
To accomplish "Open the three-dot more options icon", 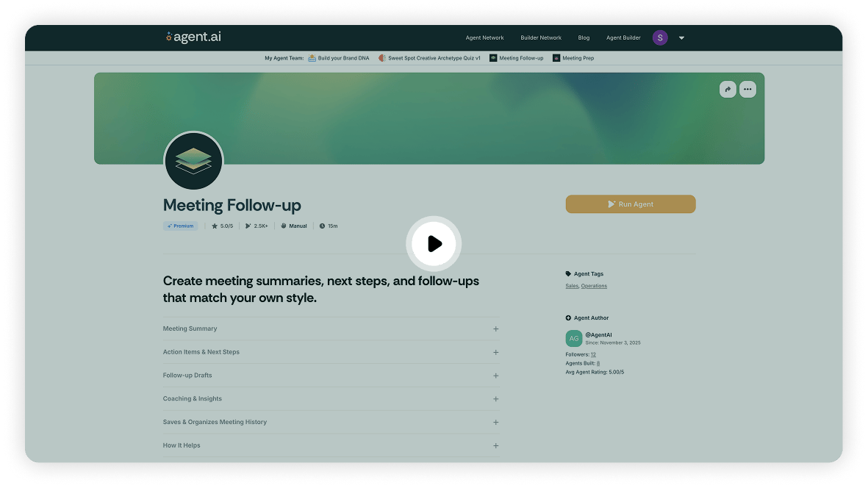I will [747, 89].
